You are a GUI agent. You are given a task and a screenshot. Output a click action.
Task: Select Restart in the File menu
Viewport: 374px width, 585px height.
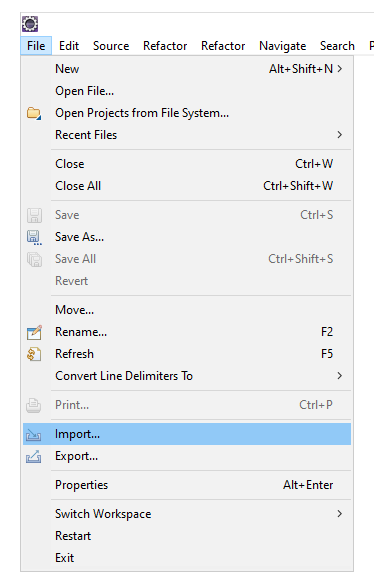click(187, 536)
